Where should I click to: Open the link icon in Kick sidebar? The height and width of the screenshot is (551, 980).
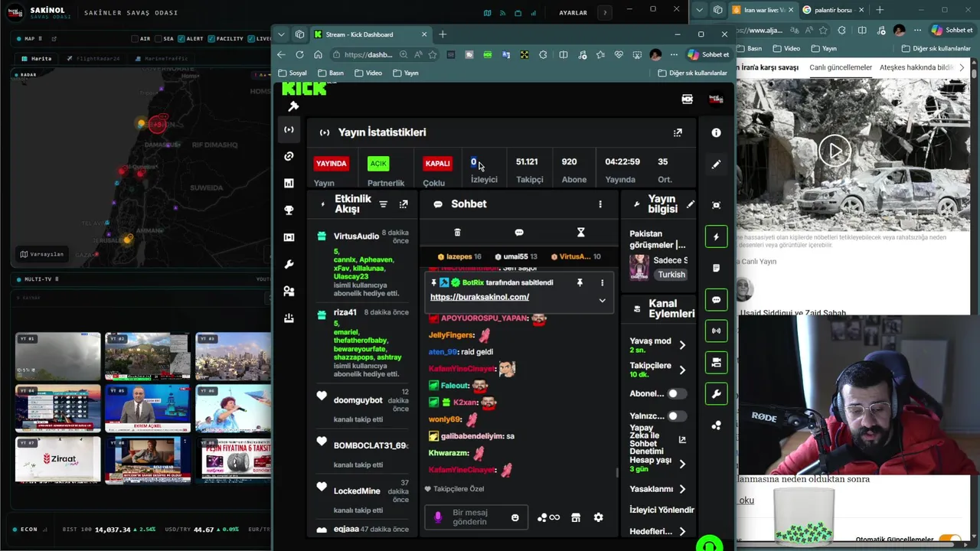pyautogui.click(x=289, y=156)
